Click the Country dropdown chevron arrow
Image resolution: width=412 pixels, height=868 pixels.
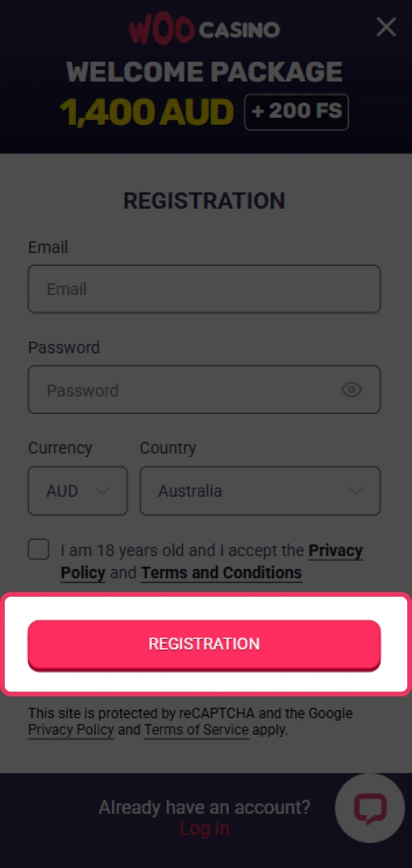coord(355,490)
